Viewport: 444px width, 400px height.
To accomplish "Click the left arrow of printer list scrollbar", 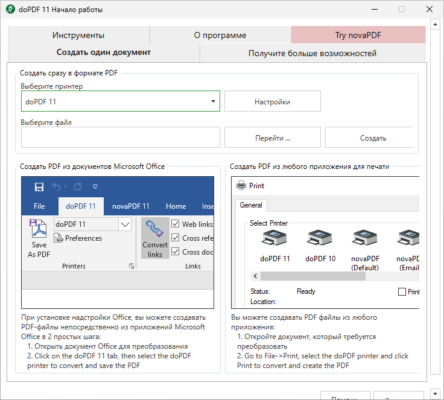I will pyautogui.click(x=255, y=276).
